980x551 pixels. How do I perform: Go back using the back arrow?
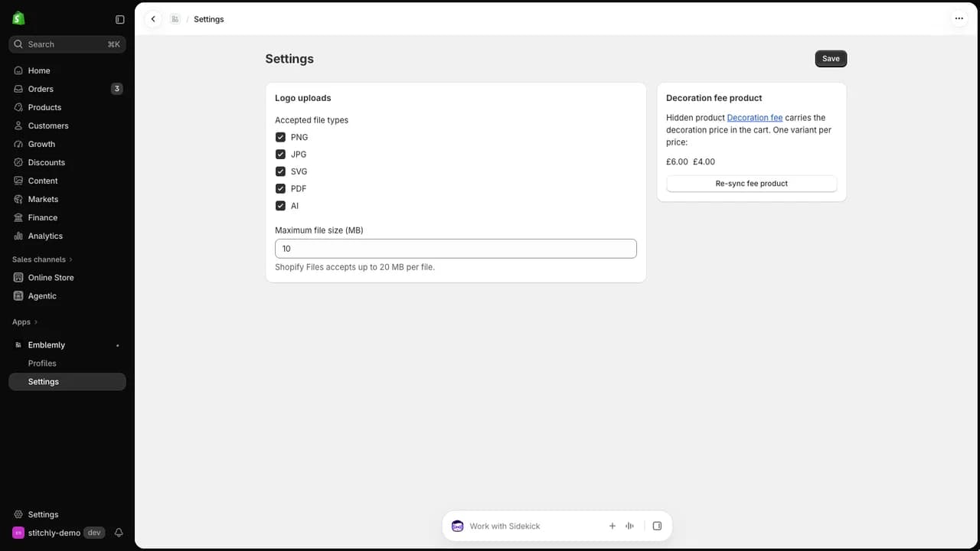(x=153, y=19)
